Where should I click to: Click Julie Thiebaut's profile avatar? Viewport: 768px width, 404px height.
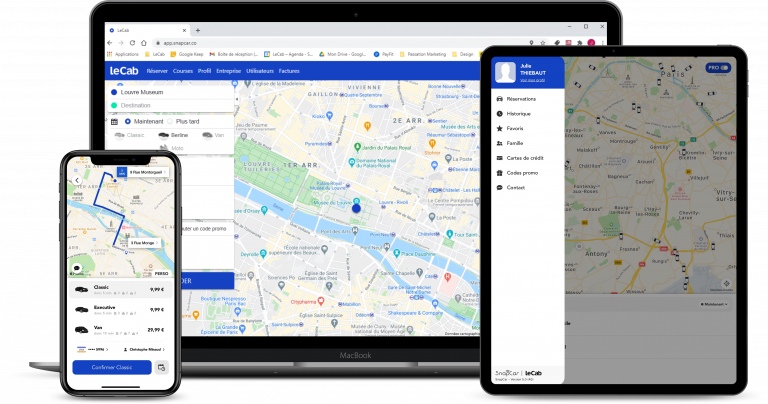tap(505, 72)
